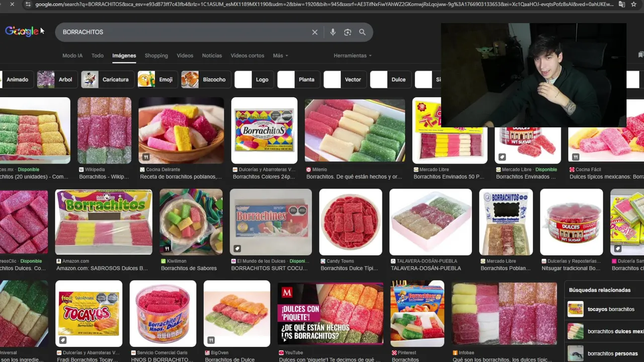Click the Infobae favicon
Viewport: 644px width, 362px height.
[x=455, y=353]
